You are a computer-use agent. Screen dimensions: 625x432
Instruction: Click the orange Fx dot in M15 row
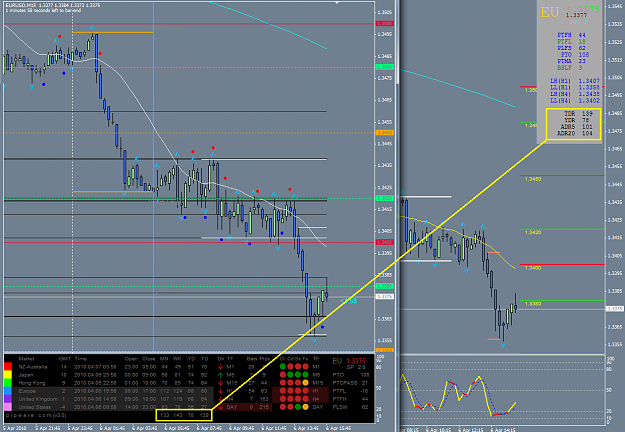pyautogui.click(x=305, y=383)
